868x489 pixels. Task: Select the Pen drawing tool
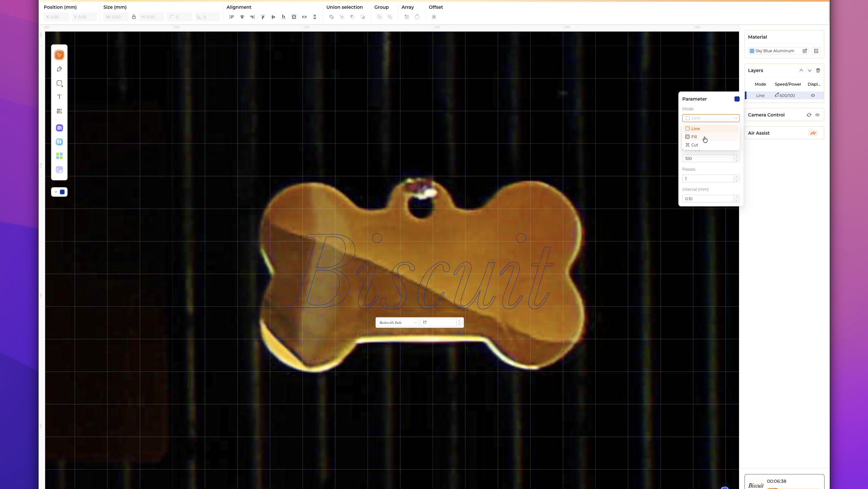point(59,69)
